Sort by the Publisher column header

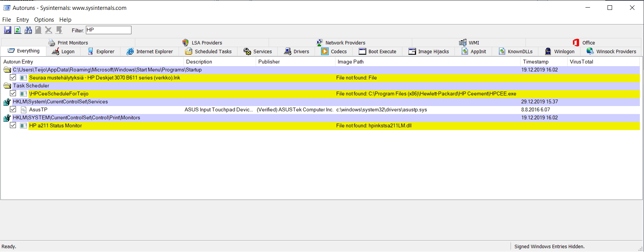pos(296,62)
